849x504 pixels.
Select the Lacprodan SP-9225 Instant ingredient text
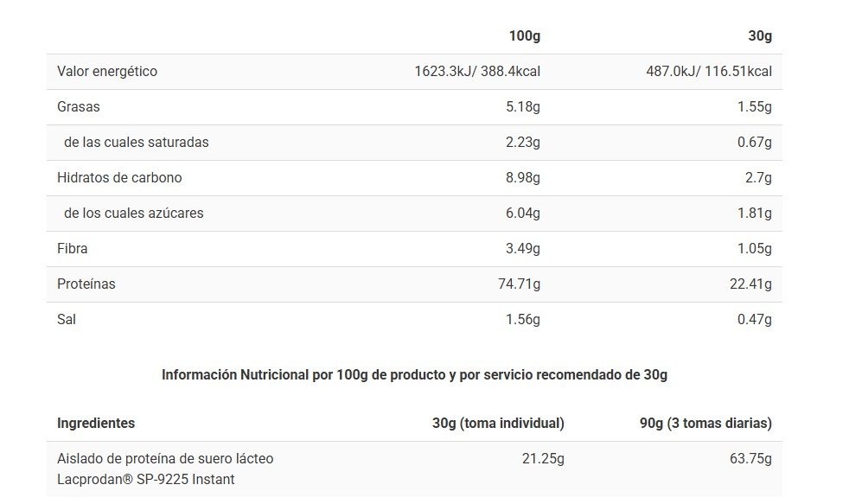pos(145,480)
